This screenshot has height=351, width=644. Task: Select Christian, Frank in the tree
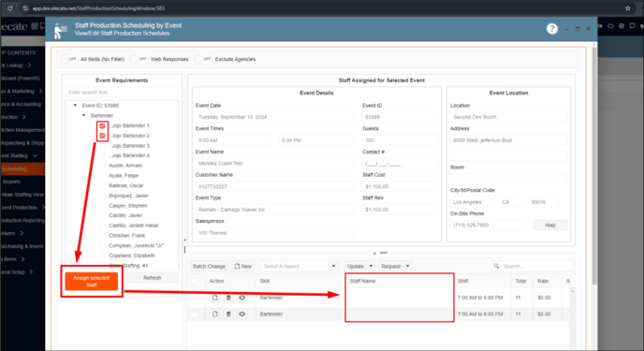point(127,235)
